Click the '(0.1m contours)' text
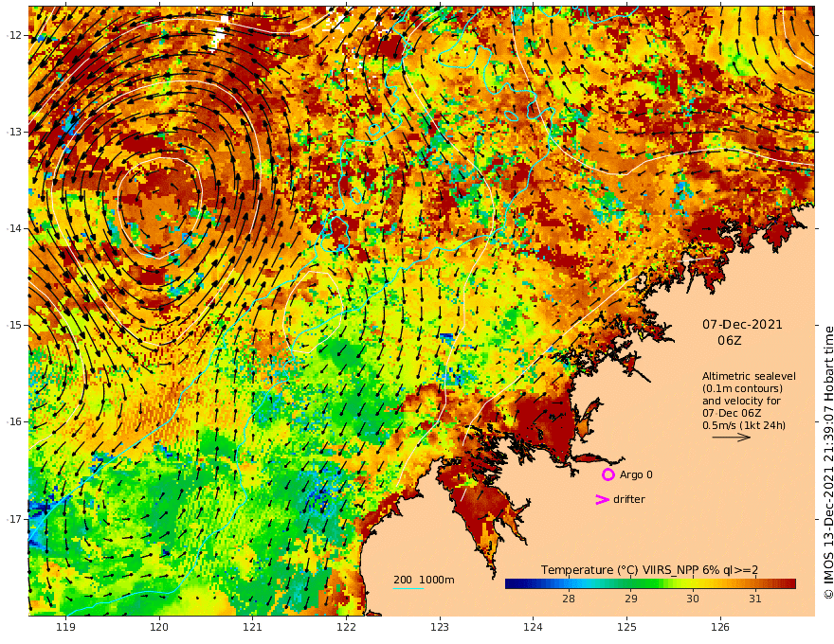Image resolution: width=834 pixels, height=644 pixels. 742,388
